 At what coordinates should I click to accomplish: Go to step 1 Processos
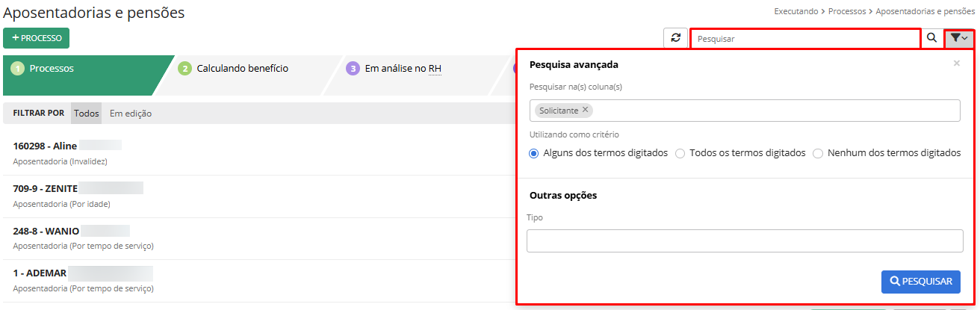click(x=51, y=69)
